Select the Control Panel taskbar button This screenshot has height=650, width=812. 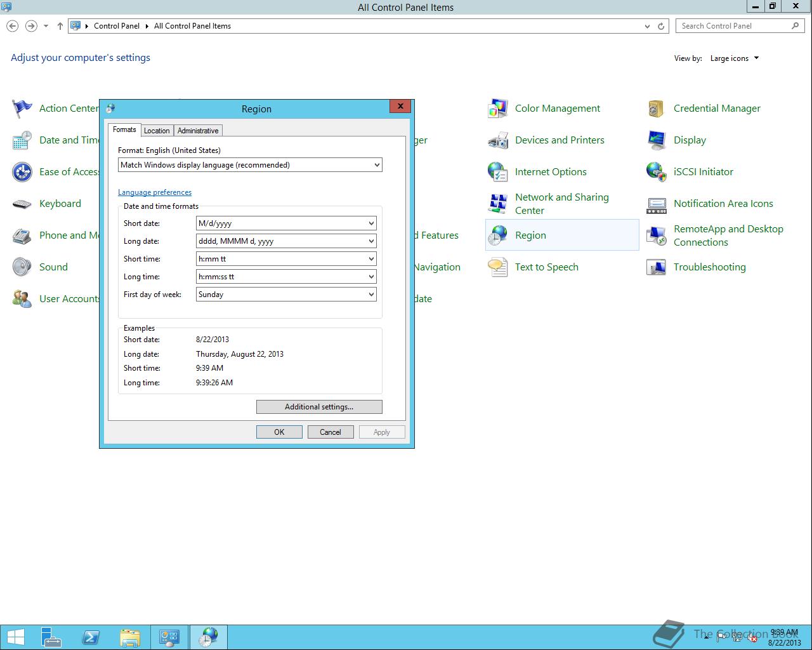[x=169, y=637]
